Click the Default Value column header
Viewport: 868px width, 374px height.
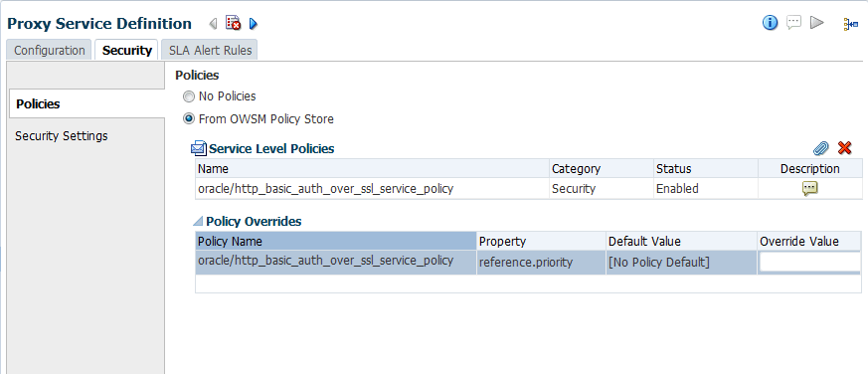coord(681,241)
